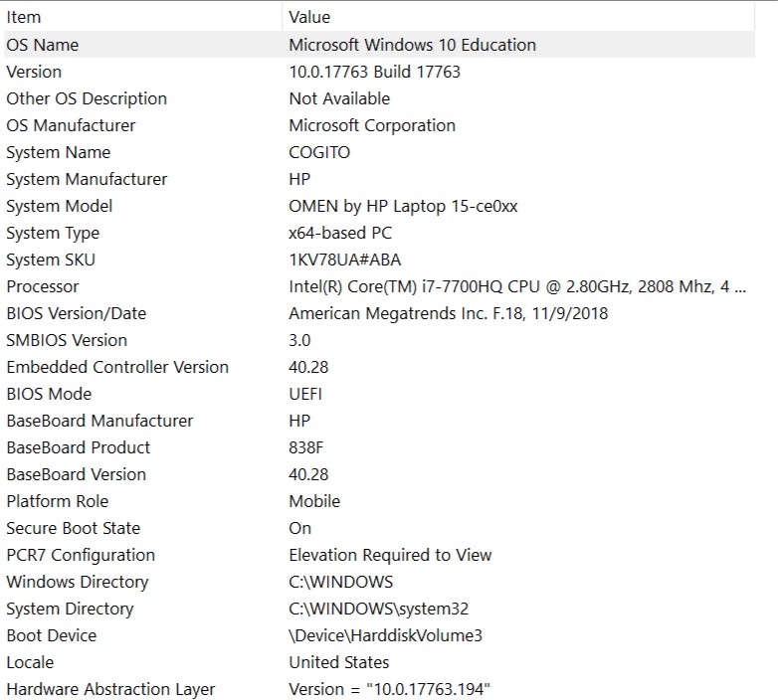This screenshot has width=778, height=700.
Task: Select the value Microsoft Windows 10 Education
Action: (412, 45)
